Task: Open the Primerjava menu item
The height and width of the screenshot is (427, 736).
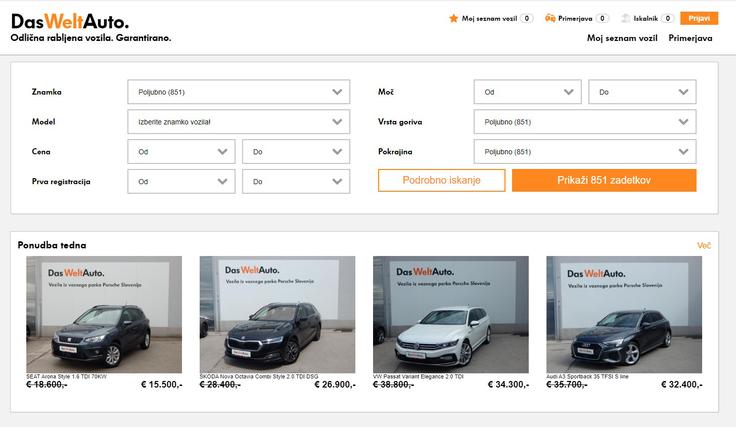Action: coord(690,38)
